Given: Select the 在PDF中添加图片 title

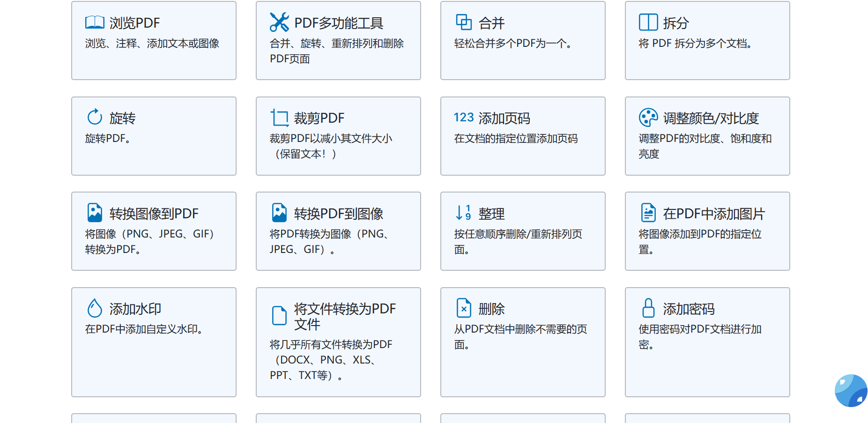Looking at the screenshot, I should [x=714, y=214].
